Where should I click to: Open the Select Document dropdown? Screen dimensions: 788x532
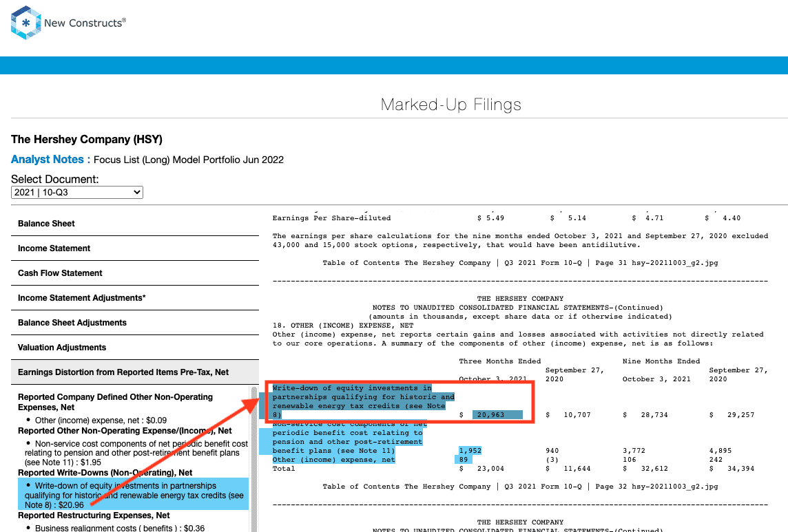click(77, 193)
